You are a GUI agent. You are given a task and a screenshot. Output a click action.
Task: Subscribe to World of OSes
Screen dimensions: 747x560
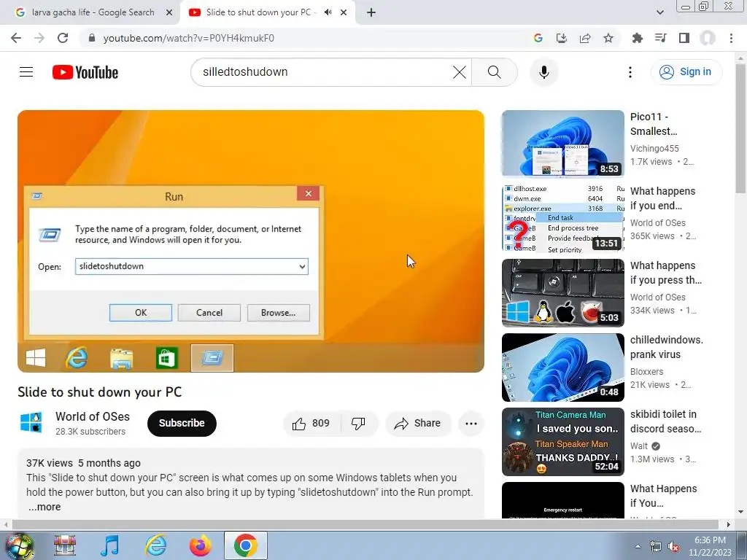pyautogui.click(x=182, y=424)
